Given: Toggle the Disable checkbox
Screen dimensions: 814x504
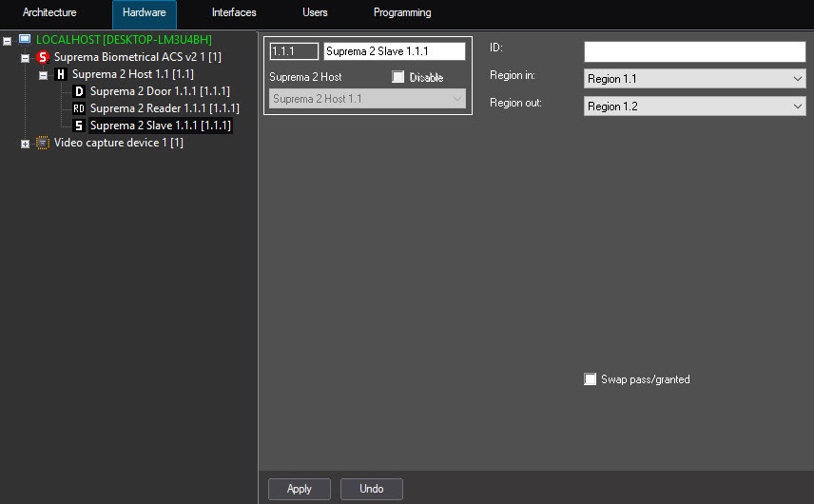Looking at the screenshot, I should pos(398,77).
